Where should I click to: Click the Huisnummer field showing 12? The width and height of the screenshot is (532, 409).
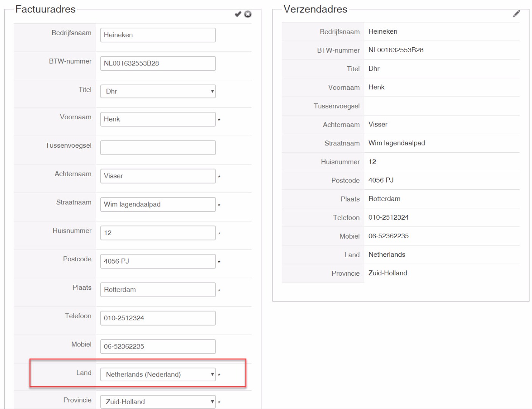pos(158,233)
